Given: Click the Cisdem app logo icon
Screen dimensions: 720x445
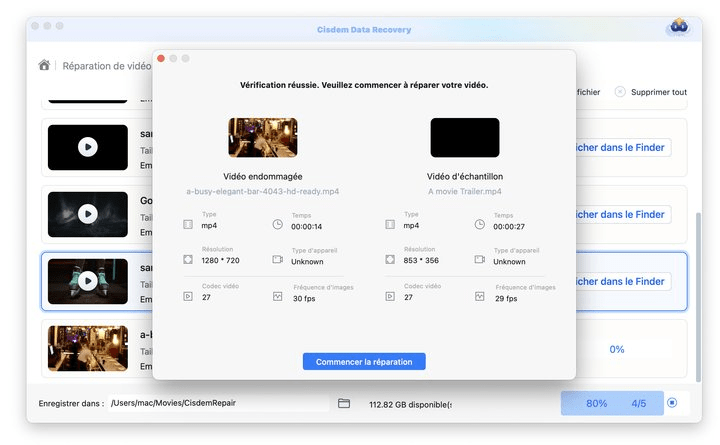Looking at the screenshot, I should (678, 26).
